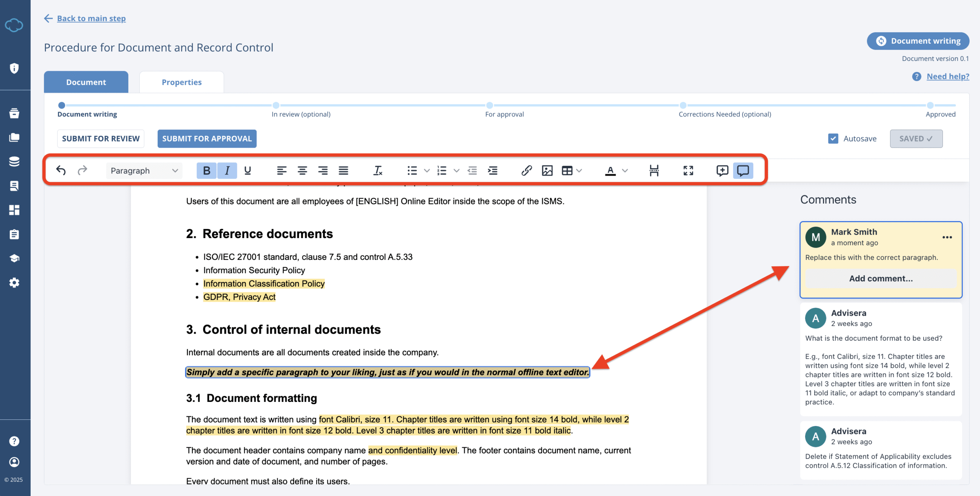Open the Paragraph style dropdown

144,171
